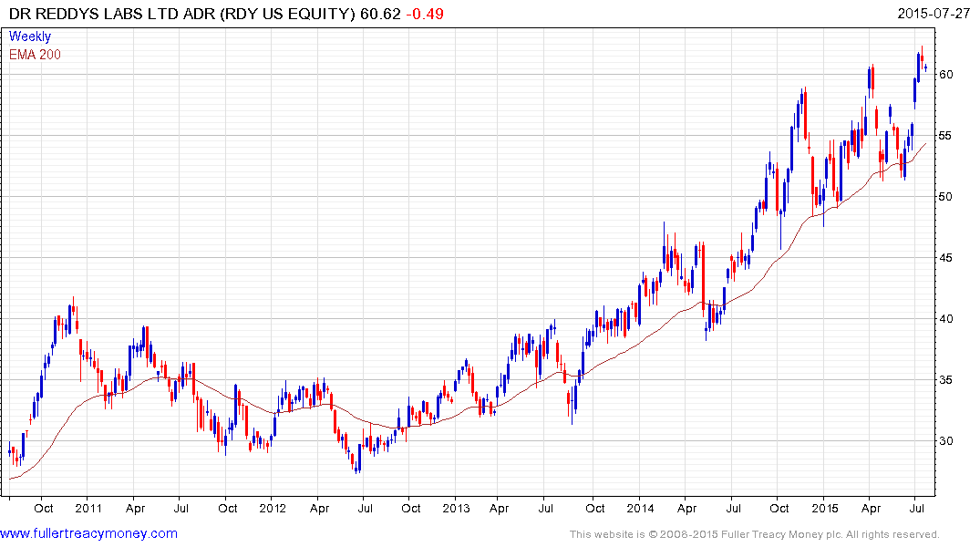Click the 2015 year label on time axis

tap(825, 508)
